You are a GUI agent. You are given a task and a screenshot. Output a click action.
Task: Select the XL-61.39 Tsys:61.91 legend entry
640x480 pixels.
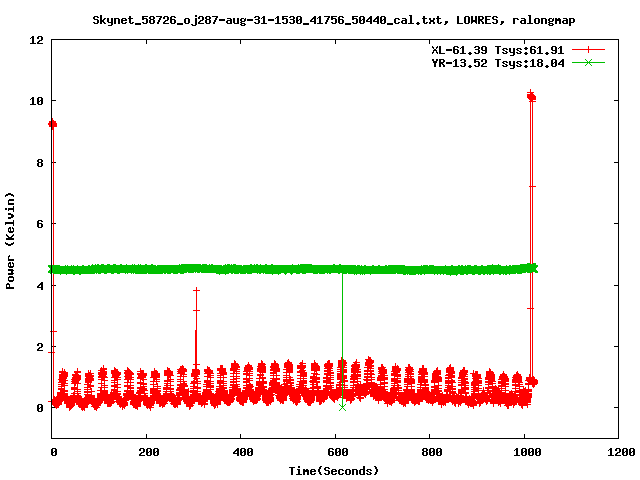498,50
